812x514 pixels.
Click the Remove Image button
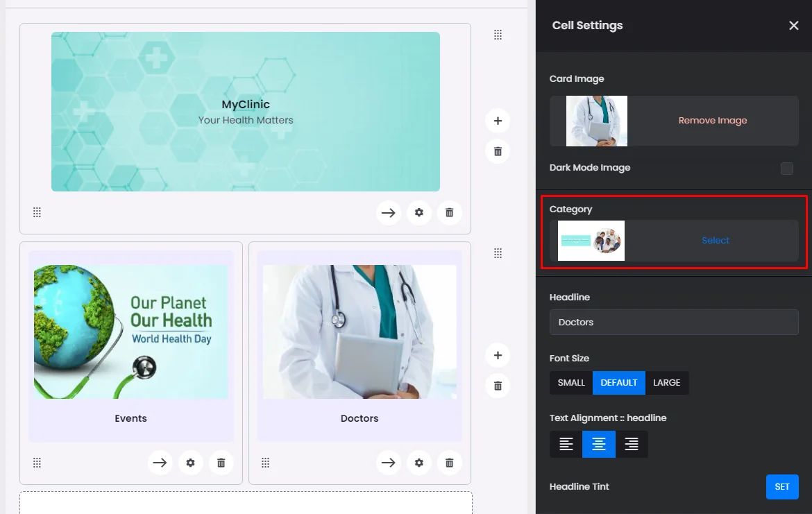coord(712,121)
